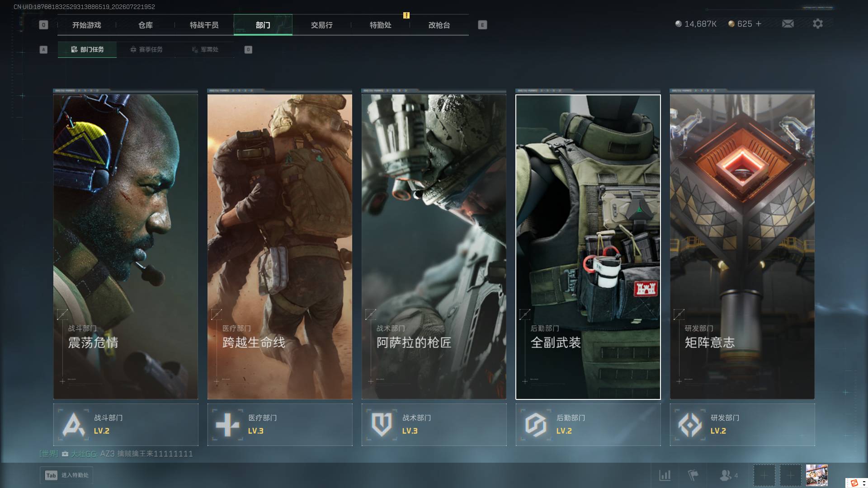Open the 改枪台 tab

pyautogui.click(x=439, y=25)
